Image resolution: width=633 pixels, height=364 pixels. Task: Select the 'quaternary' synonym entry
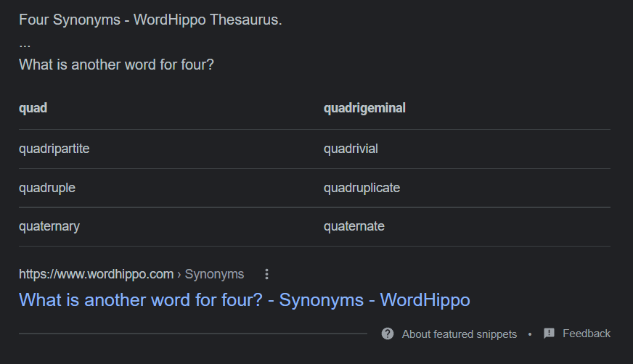click(x=49, y=226)
